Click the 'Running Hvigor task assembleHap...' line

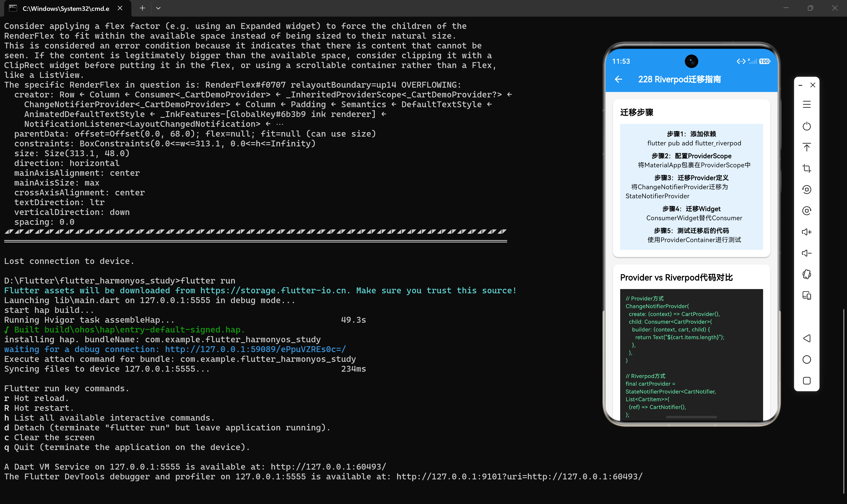click(x=89, y=320)
